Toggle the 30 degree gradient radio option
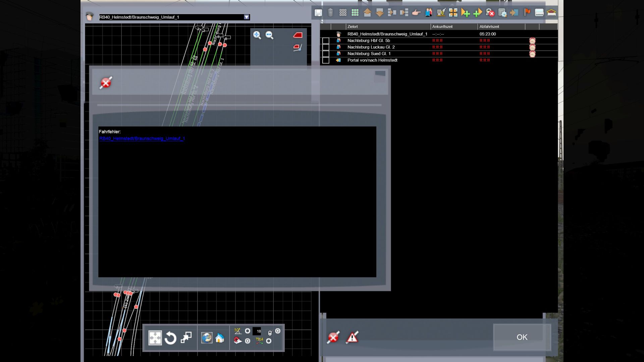The image size is (644, 362). [248, 331]
